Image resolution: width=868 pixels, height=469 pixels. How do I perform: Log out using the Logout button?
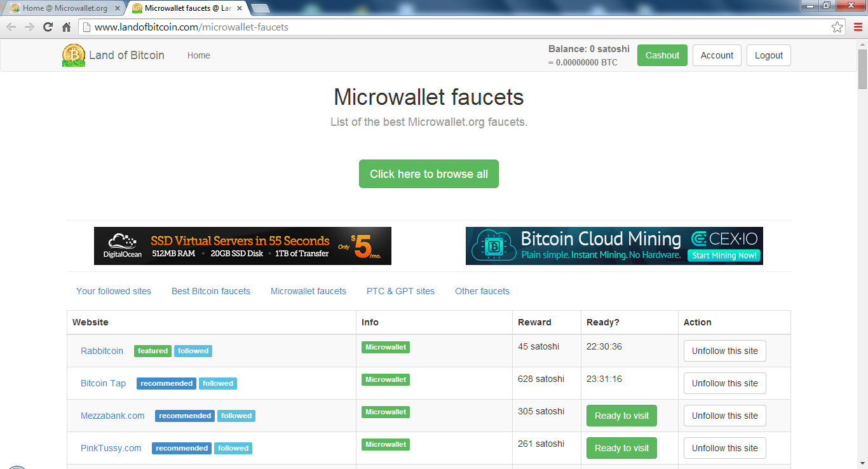tap(769, 55)
